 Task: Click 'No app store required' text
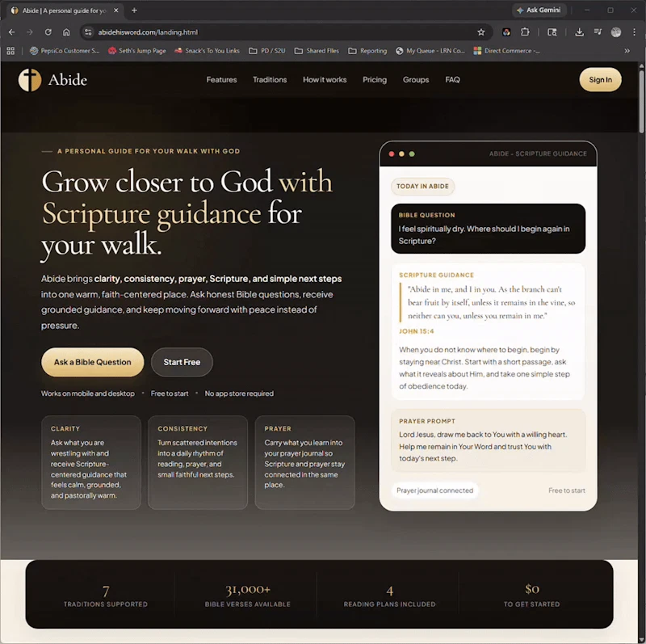point(239,394)
